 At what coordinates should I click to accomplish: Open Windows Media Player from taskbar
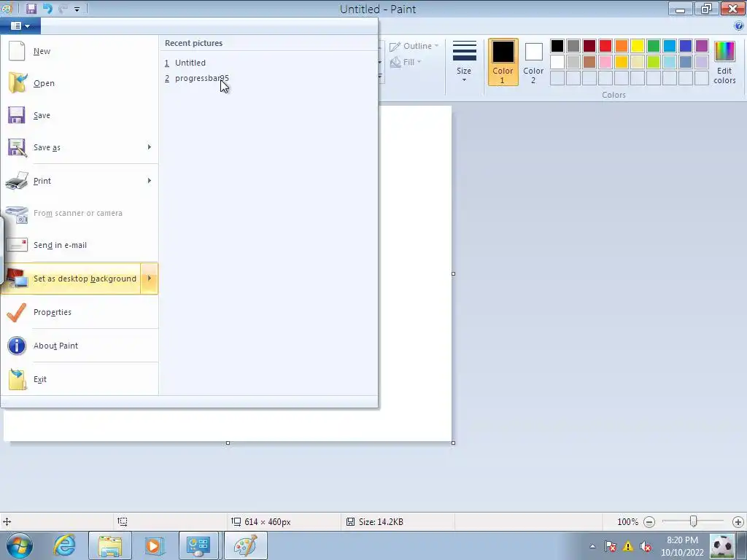154,545
